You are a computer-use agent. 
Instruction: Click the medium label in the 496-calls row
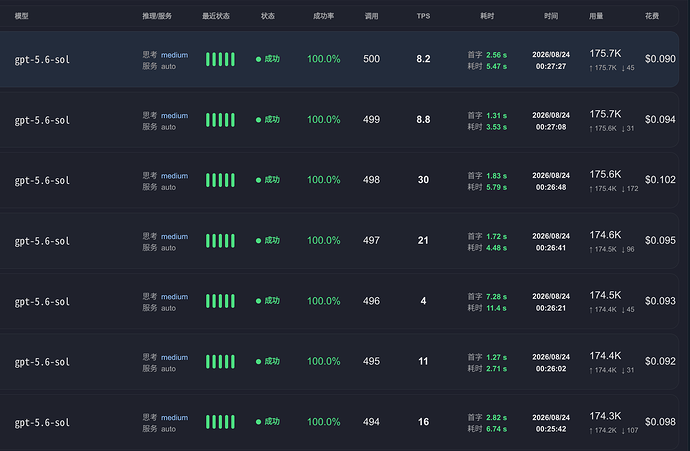(174, 297)
